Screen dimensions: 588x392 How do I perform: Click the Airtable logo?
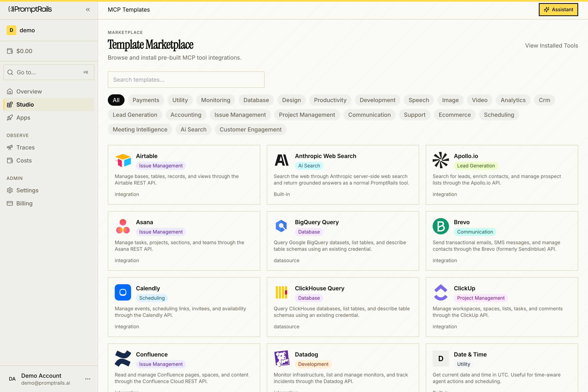[x=123, y=160]
